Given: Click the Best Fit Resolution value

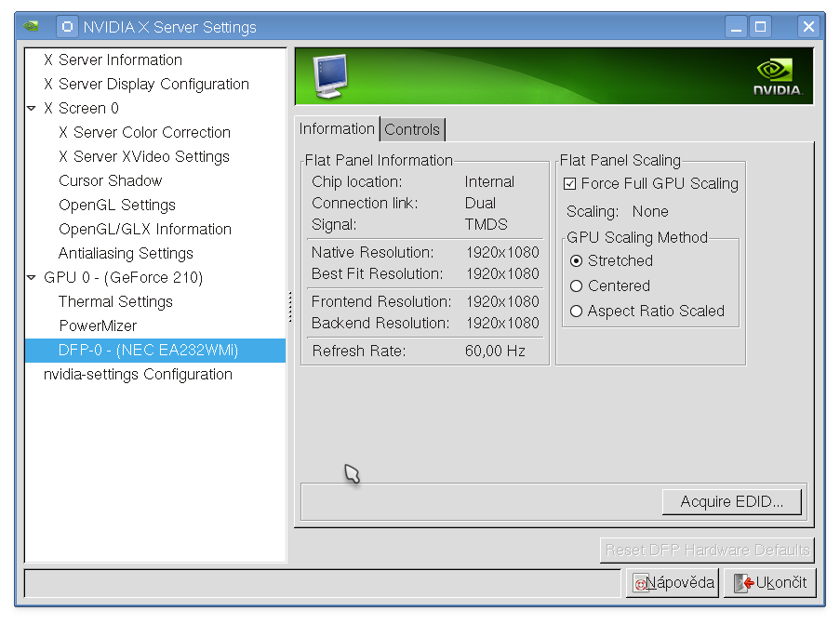Looking at the screenshot, I should pyautogui.click(x=502, y=273).
